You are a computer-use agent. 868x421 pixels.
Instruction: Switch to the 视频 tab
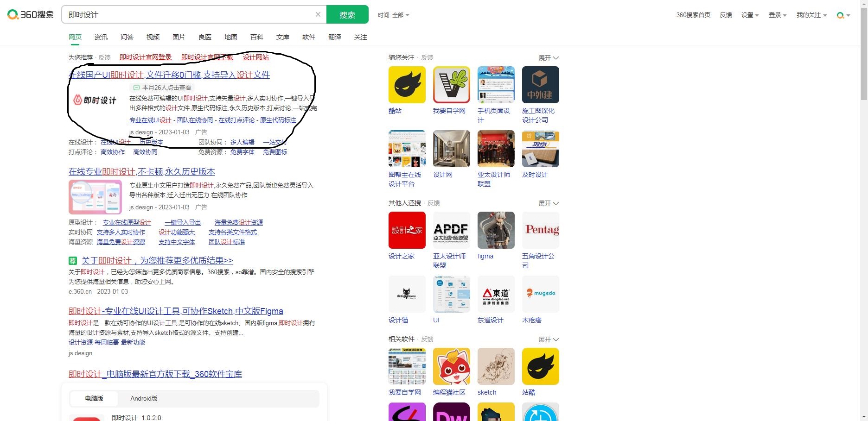(153, 37)
